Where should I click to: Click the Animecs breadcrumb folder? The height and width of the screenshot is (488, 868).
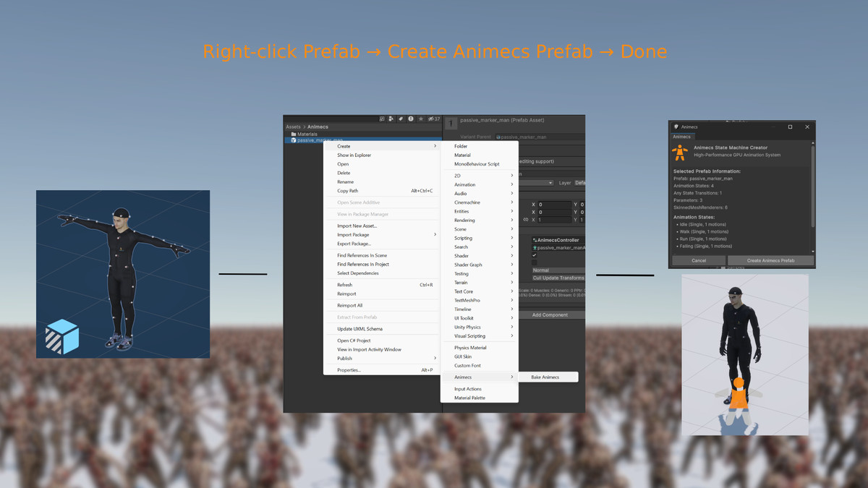pos(318,127)
